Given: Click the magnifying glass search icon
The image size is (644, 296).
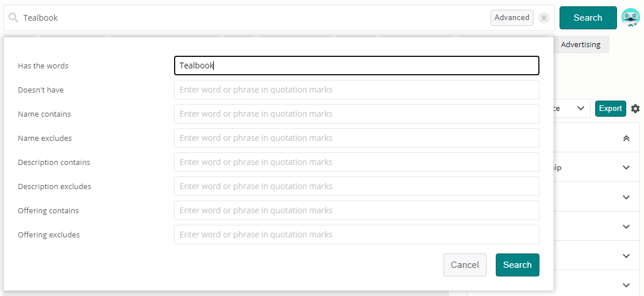Looking at the screenshot, I should 13,18.
